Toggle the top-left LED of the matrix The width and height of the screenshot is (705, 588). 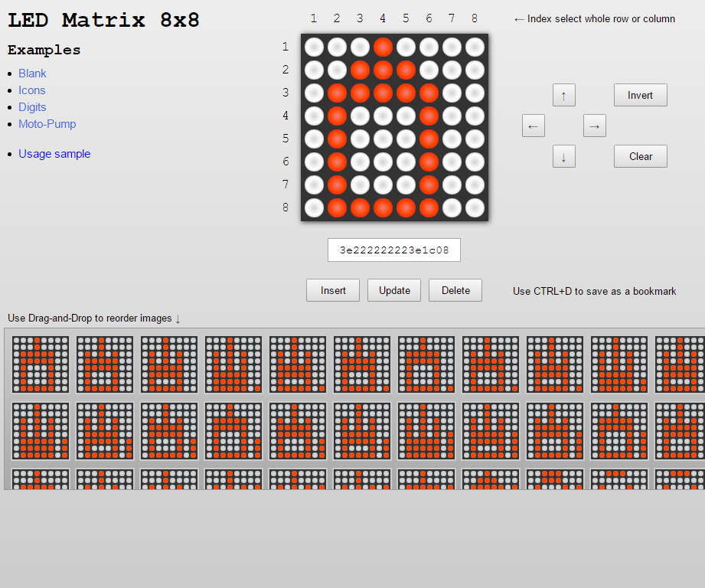314,46
